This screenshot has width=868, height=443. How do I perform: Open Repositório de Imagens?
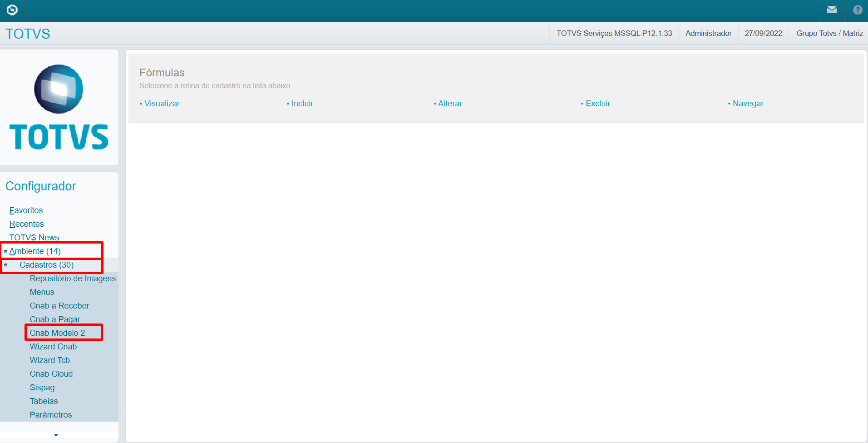[73, 279]
